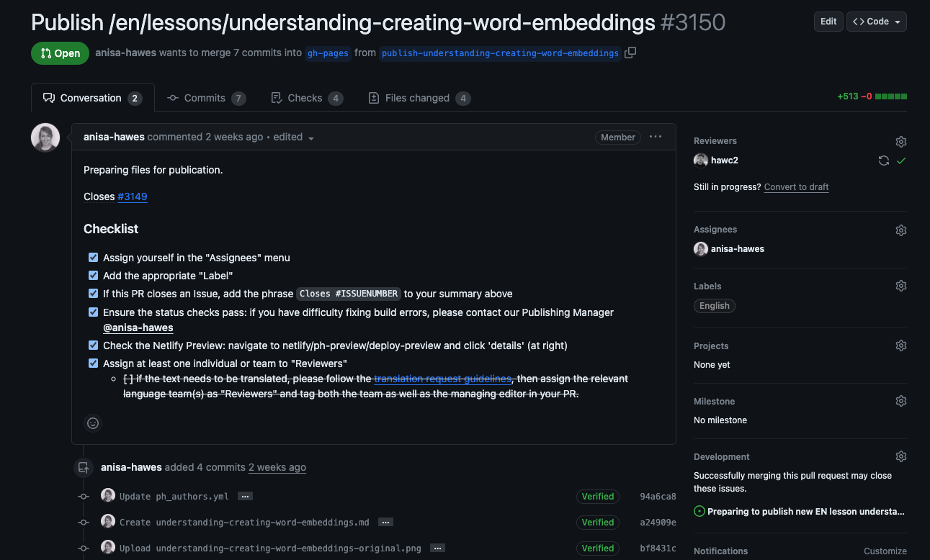The height and width of the screenshot is (560, 930).
Task: Expand edited history dropdown on comment
Action: tap(311, 137)
